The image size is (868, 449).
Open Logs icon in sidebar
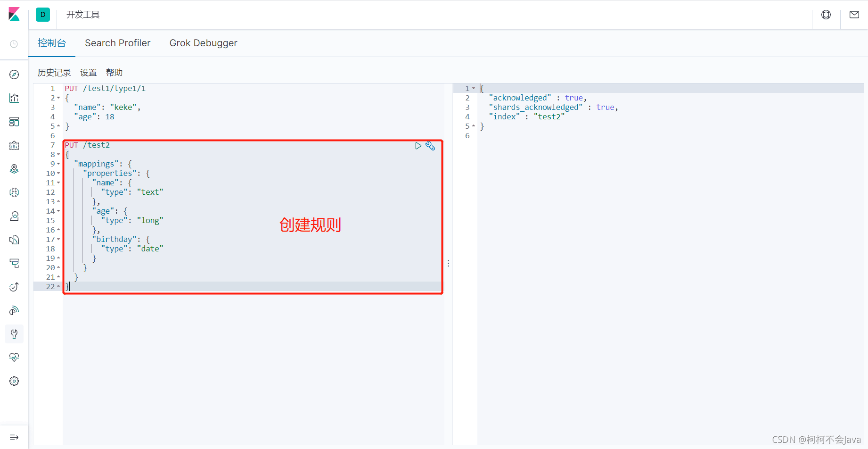[14, 240]
